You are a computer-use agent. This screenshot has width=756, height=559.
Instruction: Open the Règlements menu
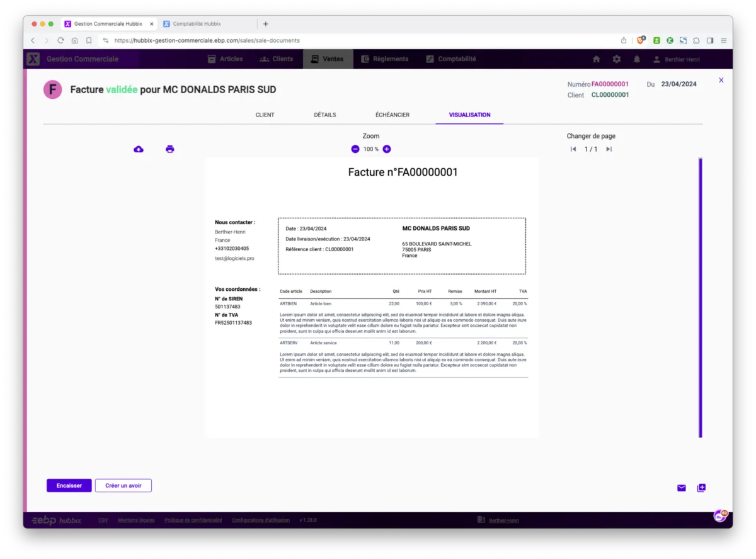pyautogui.click(x=384, y=59)
